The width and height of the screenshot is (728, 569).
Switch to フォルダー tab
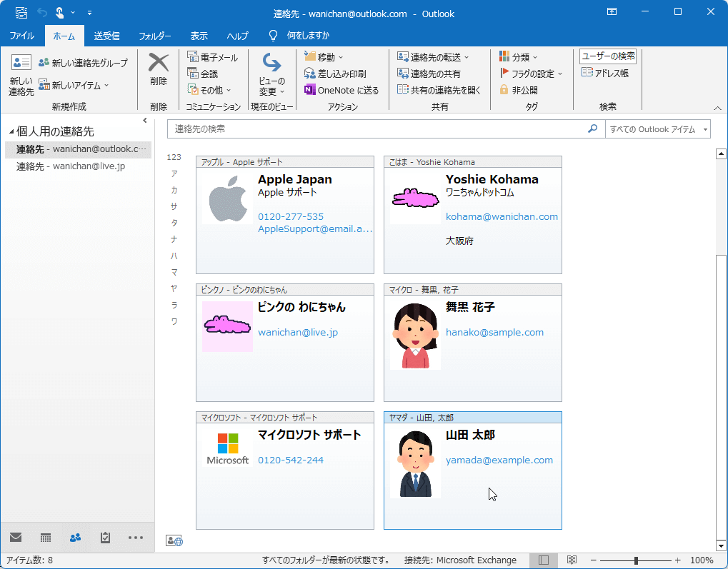(154, 36)
